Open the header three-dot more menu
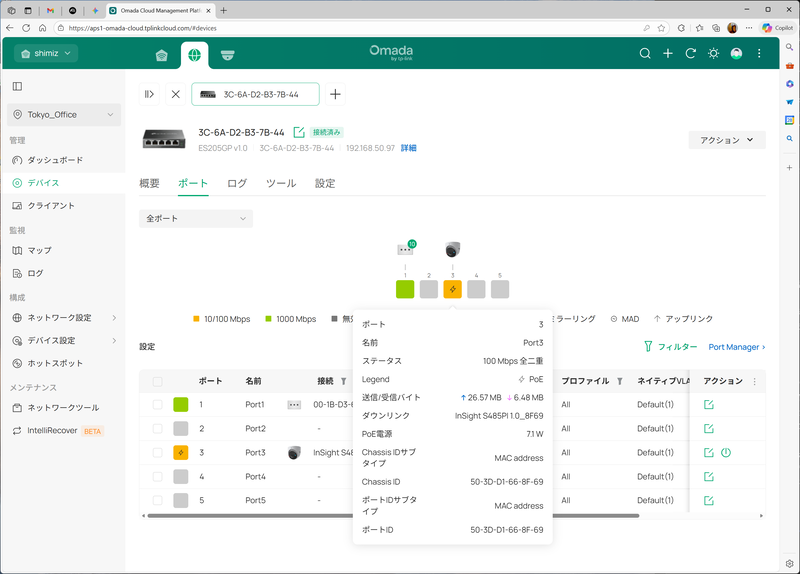Image resolution: width=800 pixels, height=574 pixels. [x=759, y=54]
